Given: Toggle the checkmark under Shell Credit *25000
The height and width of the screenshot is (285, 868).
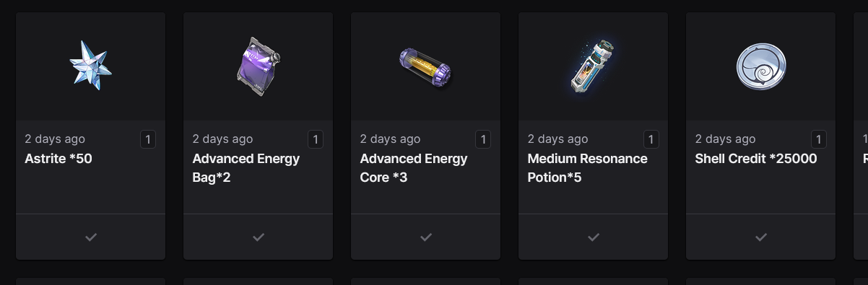Looking at the screenshot, I should (761, 237).
